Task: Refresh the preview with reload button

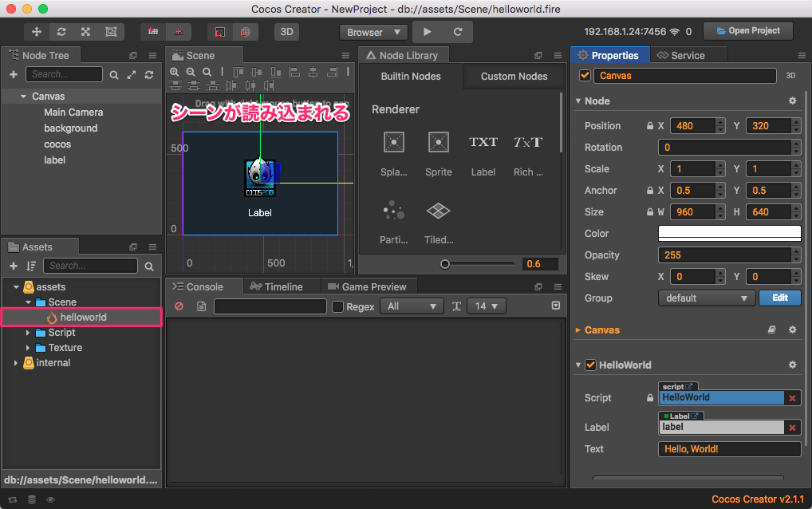Action: pos(458,32)
